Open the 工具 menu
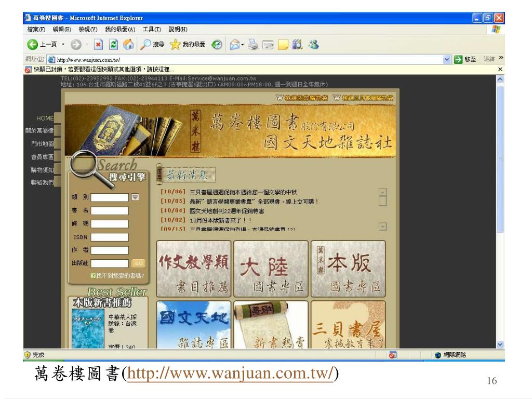The image size is (532, 399). 152,30
